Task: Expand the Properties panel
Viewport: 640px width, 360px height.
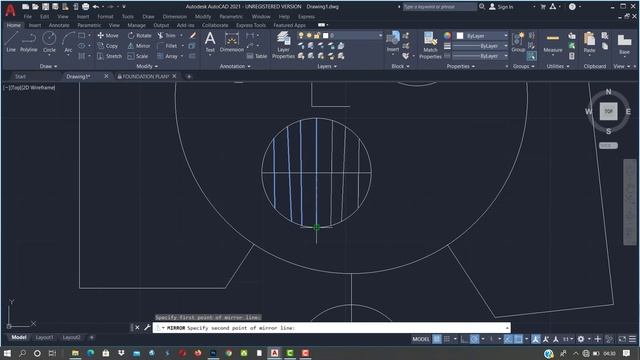Action: click(x=461, y=66)
